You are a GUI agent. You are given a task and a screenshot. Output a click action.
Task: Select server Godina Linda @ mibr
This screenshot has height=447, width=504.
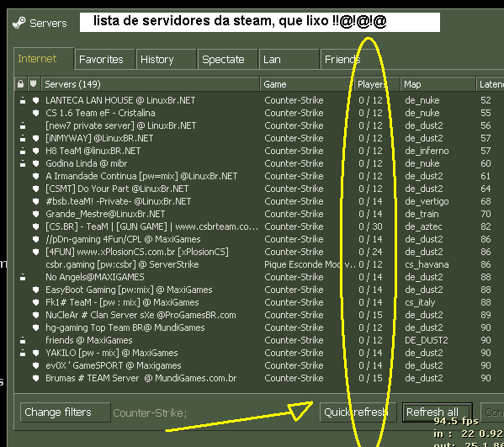(x=87, y=163)
